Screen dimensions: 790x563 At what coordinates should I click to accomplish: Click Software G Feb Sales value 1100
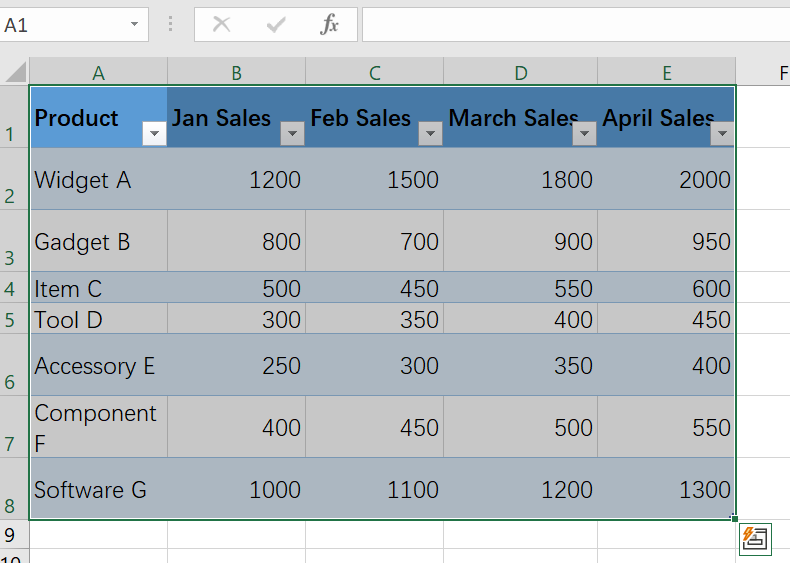374,489
